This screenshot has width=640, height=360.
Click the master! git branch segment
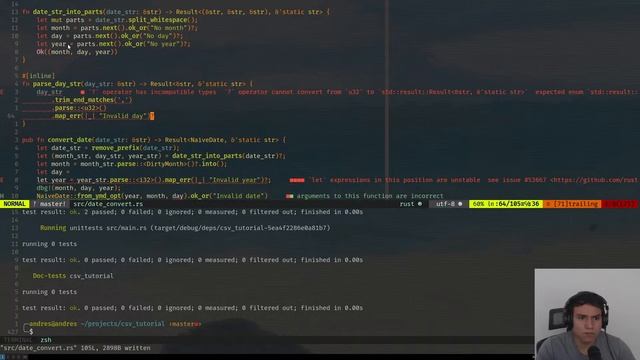pos(49,204)
